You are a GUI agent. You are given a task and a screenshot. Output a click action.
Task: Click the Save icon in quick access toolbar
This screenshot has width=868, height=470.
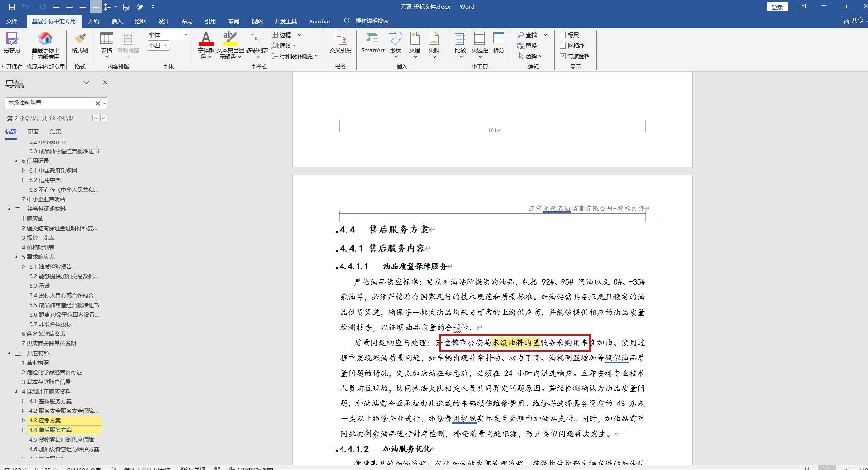click(12, 7)
